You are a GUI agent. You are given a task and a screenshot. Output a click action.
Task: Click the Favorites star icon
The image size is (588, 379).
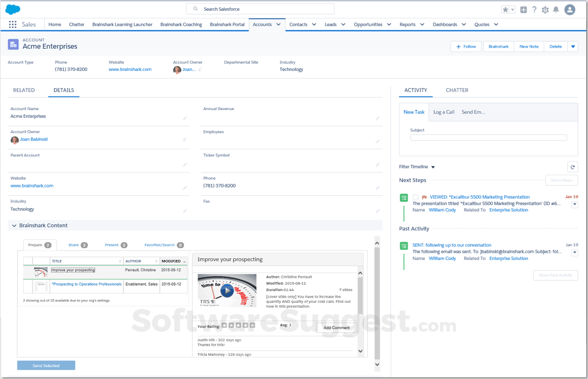coord(505,10)
